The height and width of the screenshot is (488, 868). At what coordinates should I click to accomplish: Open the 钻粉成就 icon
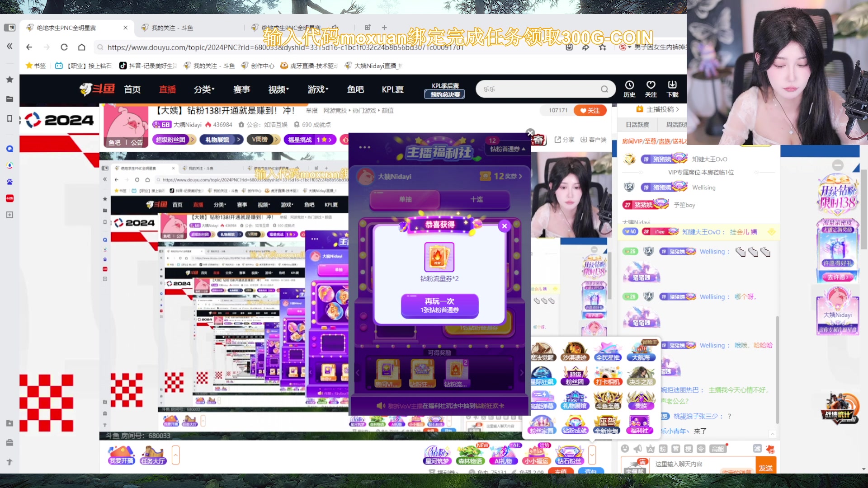[x=575, y=425]
